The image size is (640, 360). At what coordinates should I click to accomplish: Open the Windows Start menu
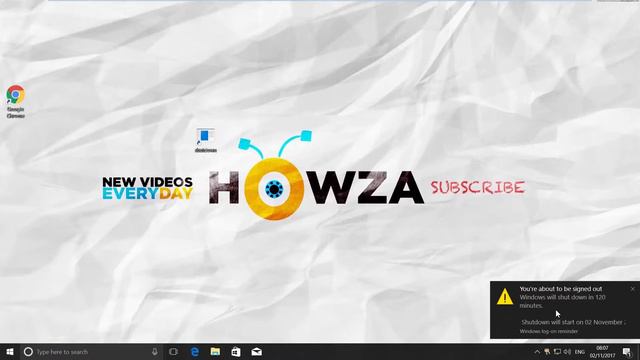[x=10, y=352]
